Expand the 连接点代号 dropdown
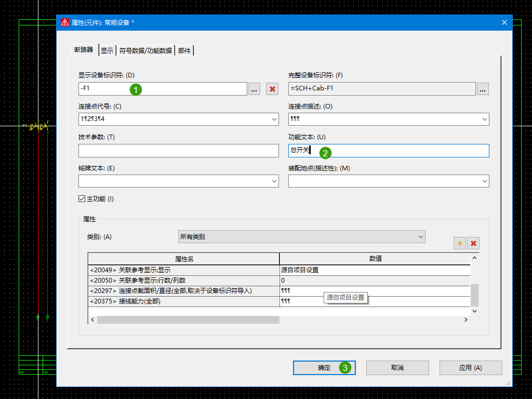532x399 pixels. [x=274, y=119]
